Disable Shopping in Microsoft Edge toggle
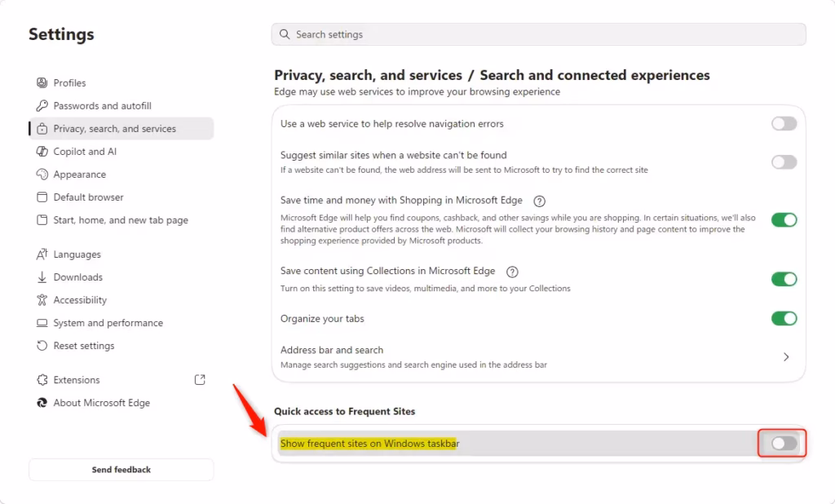The image size is (835, 504). 784,219
